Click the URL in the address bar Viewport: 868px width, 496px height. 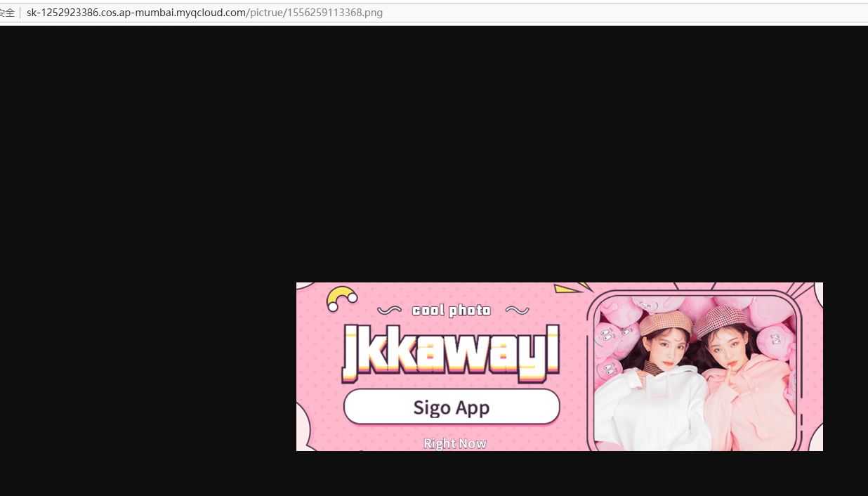pyautogui.click(x=204, y=13)
